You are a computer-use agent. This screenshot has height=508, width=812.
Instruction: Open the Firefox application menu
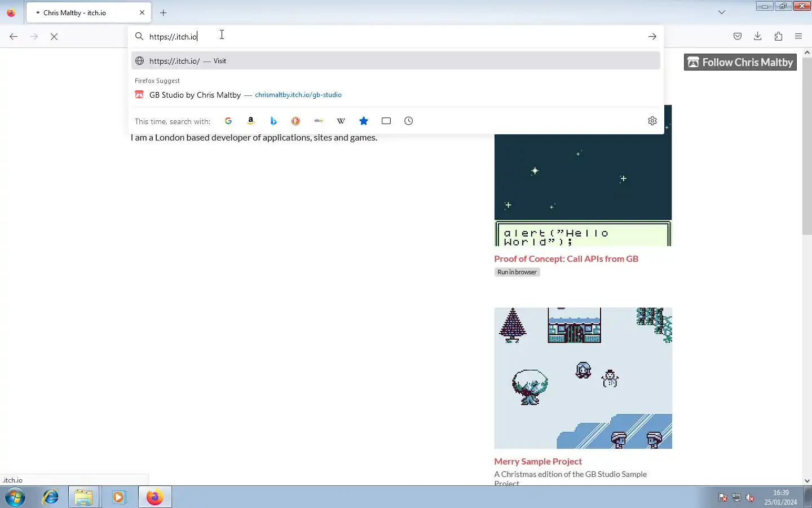[798, 36]
